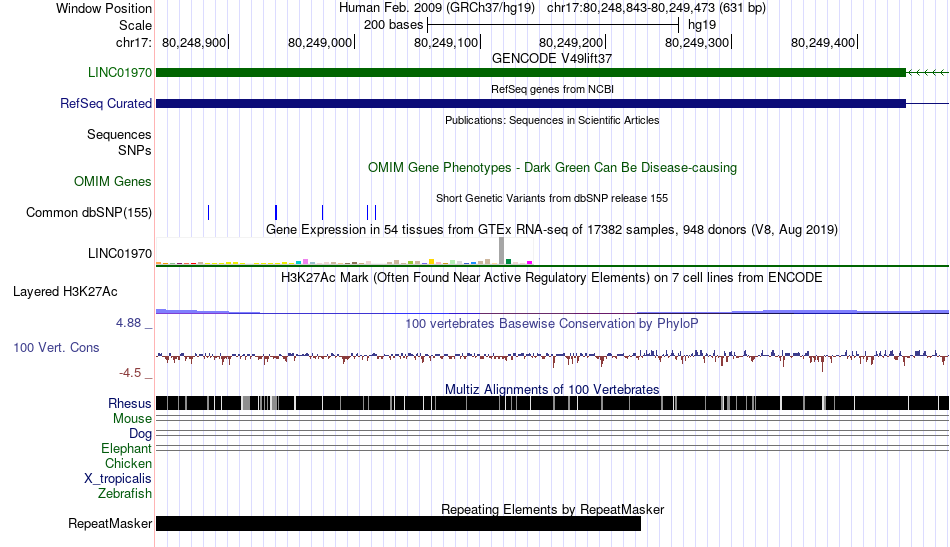Click the tall gray GTEx expression bar
950x547 pixels.
click(502, 251)
